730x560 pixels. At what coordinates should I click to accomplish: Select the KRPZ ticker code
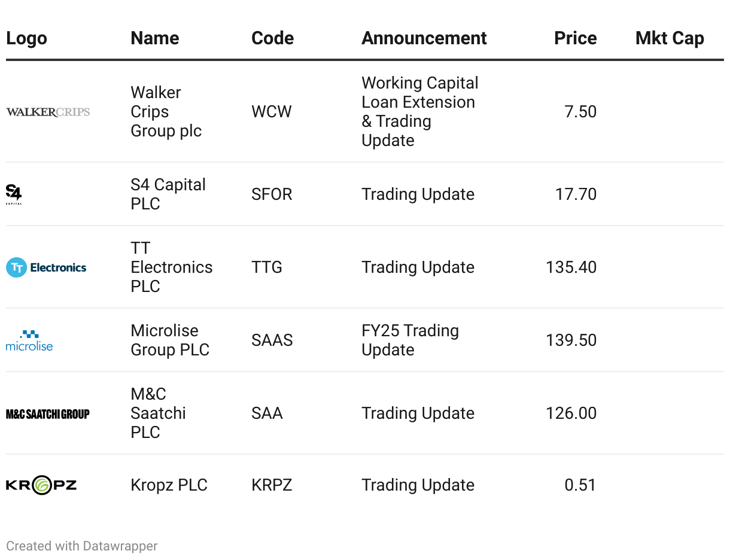coord(272,485)
